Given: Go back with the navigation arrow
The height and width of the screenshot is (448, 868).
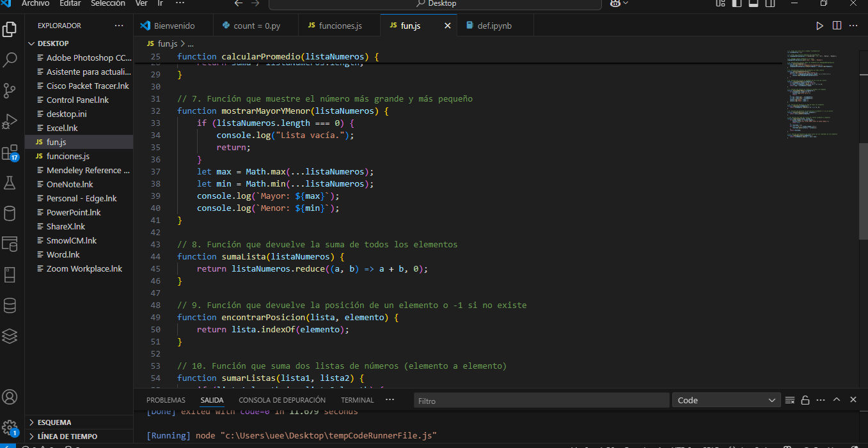Looking at the screenshot, I should 239,3.
